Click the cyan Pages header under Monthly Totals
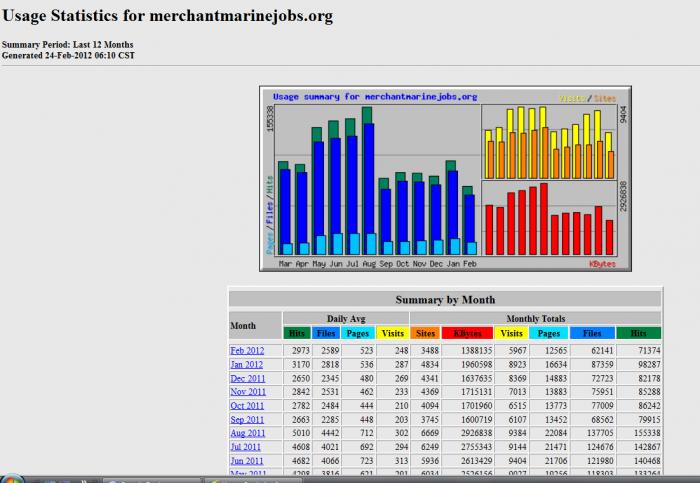Image resolution: width=700 pixels, height=483 pixels. coord(549,333)
